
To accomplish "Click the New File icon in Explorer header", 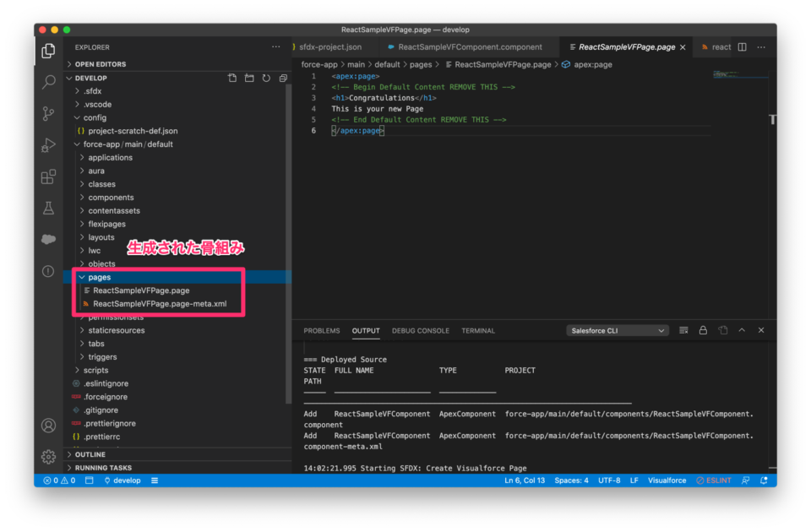I will point(232,78).
